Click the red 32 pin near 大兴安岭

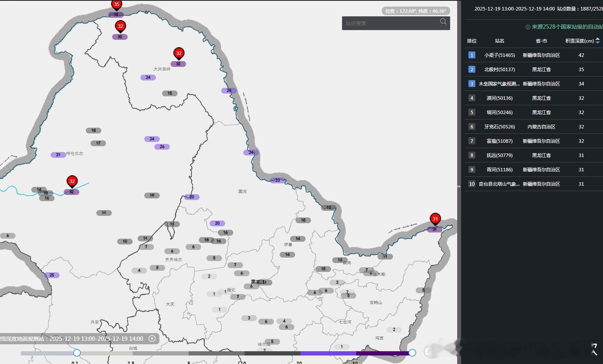tap(179, 53)
